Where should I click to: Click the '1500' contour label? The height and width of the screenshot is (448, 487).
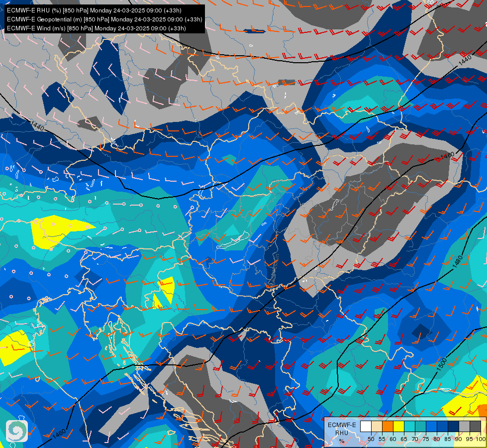click(442, 364)
